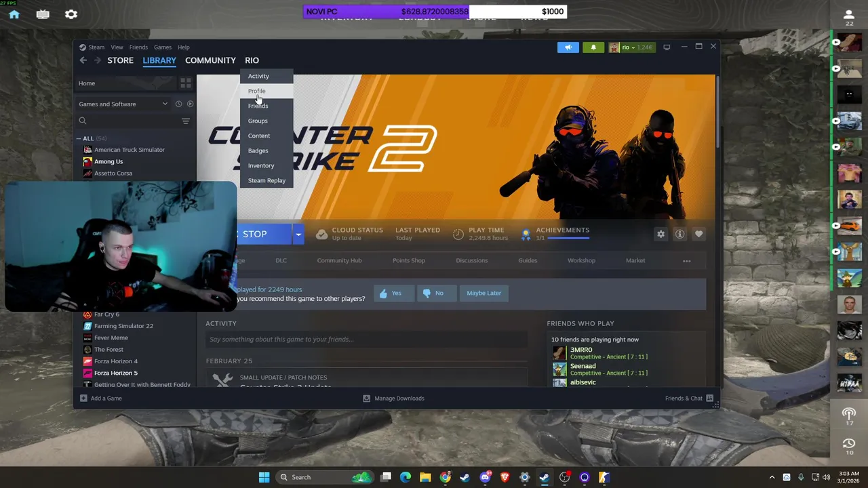Open the rio account dropdown
868x488 pixels.
[631, 47]
